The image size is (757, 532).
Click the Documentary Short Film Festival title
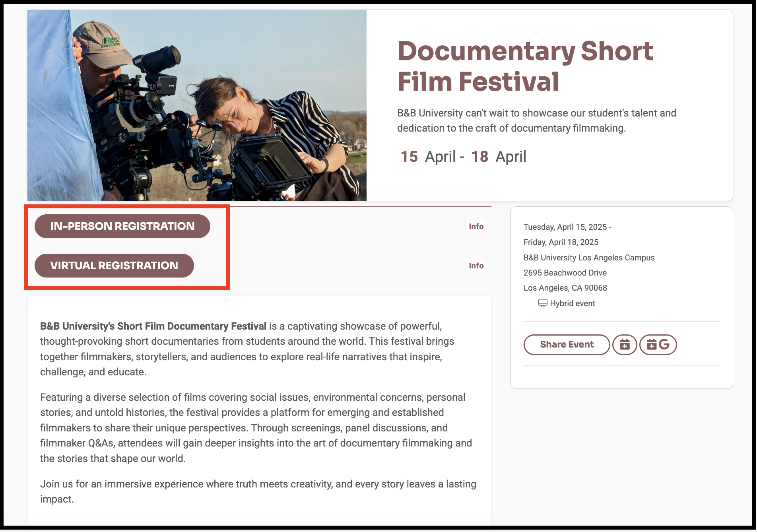tap(525, 66)
